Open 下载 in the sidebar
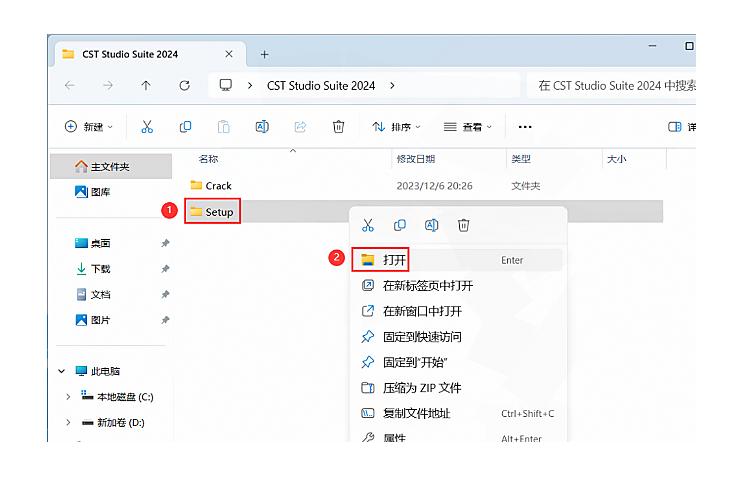The height and width of the screenshot is (477, 740). coord(92,269)
